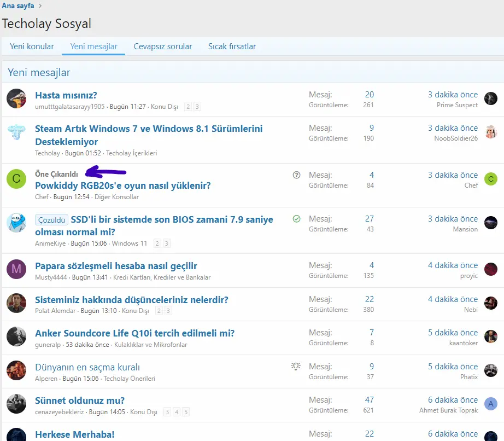Screen dimensions: 504x441
Task: Open Steam Artık Windows 7 thread
Action: click(x=149, y=135)
